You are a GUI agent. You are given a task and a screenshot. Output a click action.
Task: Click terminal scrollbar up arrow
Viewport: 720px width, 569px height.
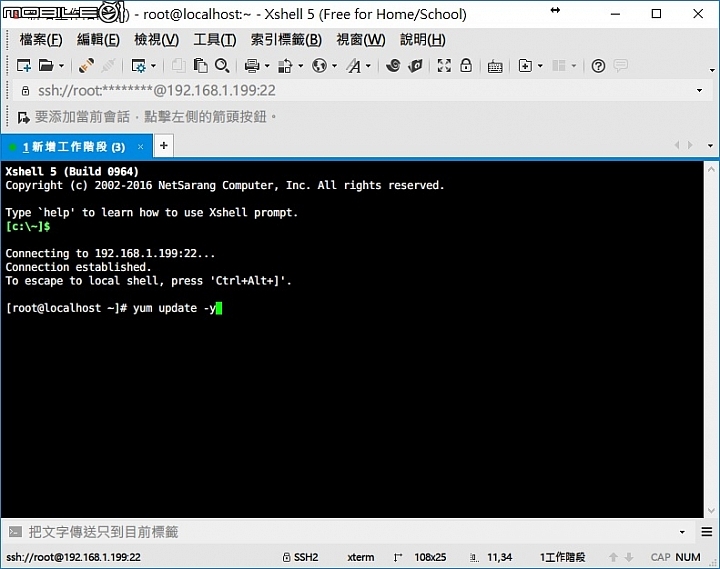point(711,169)
